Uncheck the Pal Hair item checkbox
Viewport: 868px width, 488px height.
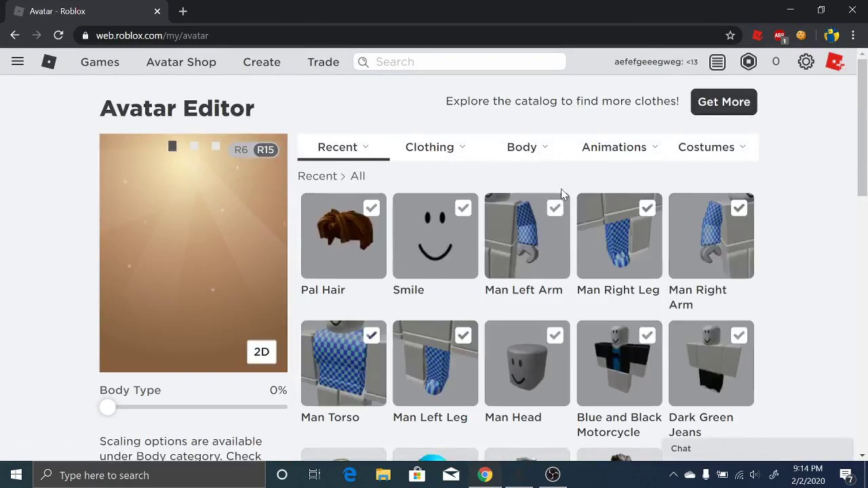point(371,208)
